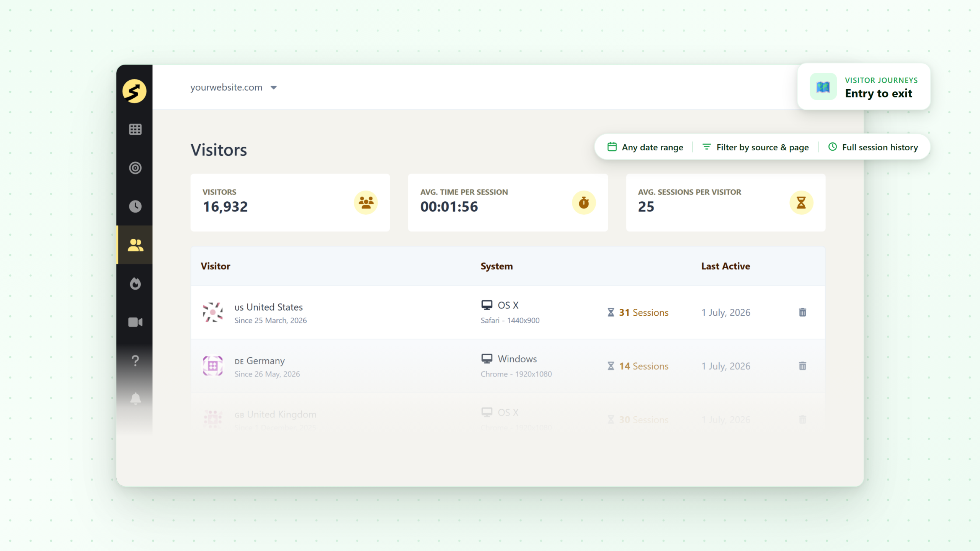Delete the Germany visitor with trash icon
Viewport: 980px width, 551px height.
point(803,366)
